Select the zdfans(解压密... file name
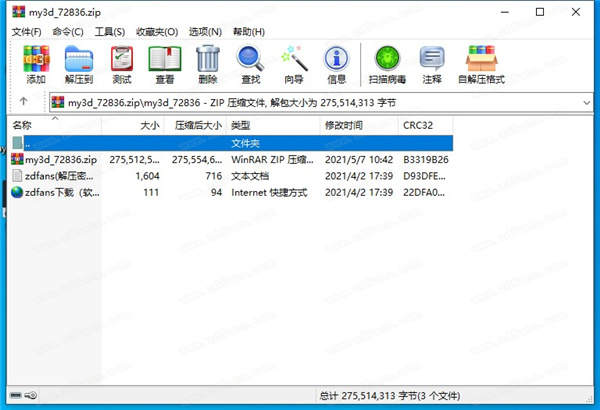The width and height of the screenshot is (600, 410). coord(59,176)
